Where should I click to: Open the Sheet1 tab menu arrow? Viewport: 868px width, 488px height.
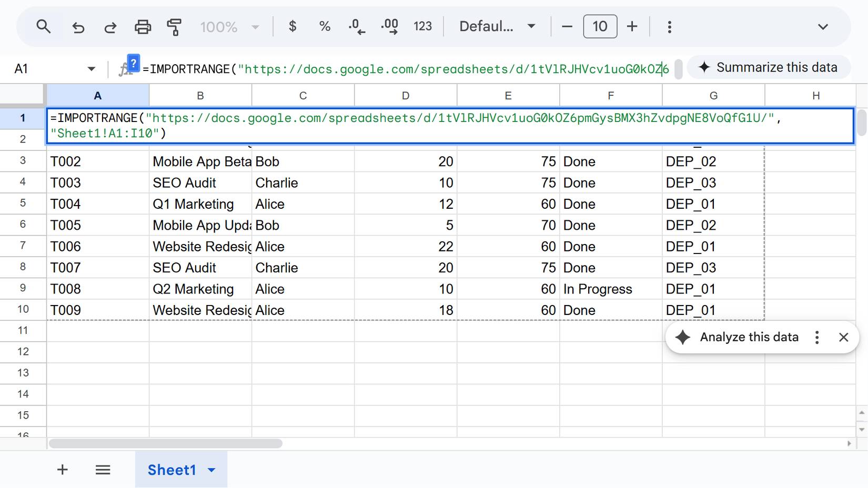coord(211,470)
